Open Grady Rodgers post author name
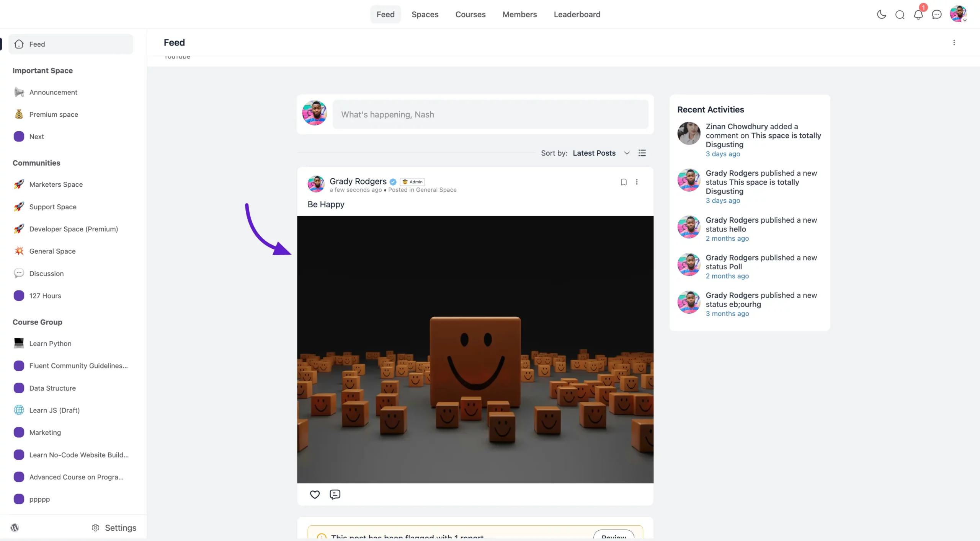Screen dimensions: 980x541 pos(358,181)
